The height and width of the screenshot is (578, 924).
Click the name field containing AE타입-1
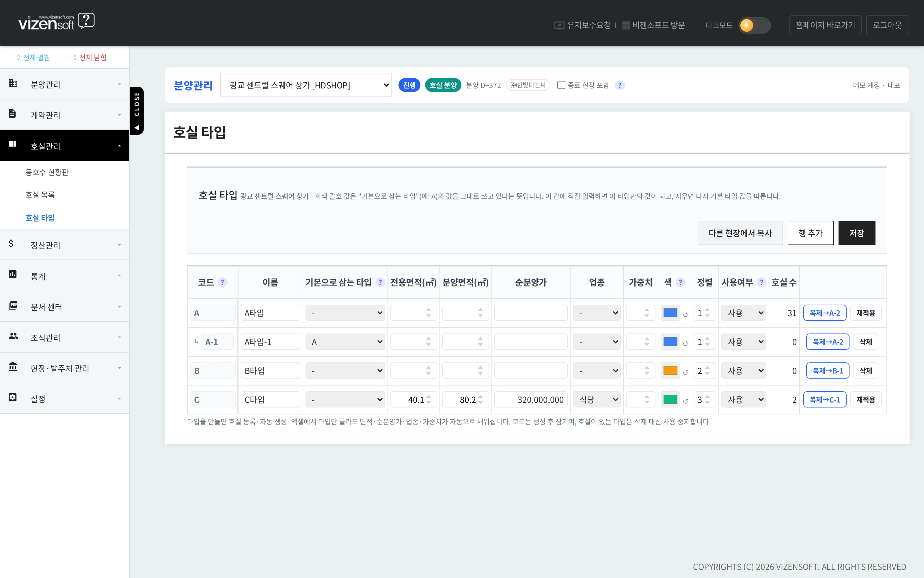pos(270,342)
